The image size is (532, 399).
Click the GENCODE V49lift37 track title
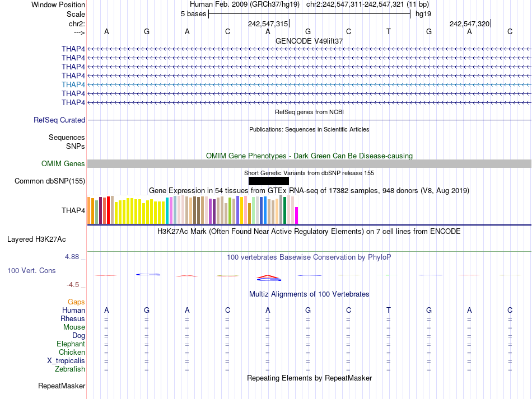pyautogui.click(x=309, y=41)
